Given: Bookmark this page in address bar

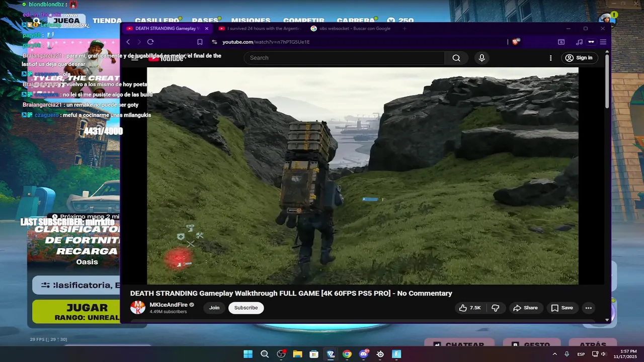Looking at the screenshot, I should 200,42.
